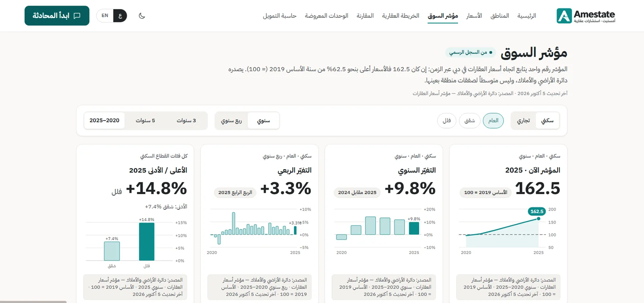Click the الأساس 2019 = 100 badge
The height and width of the screenshot is (303, 644).
pyautogui.click(x=485, y=192)
